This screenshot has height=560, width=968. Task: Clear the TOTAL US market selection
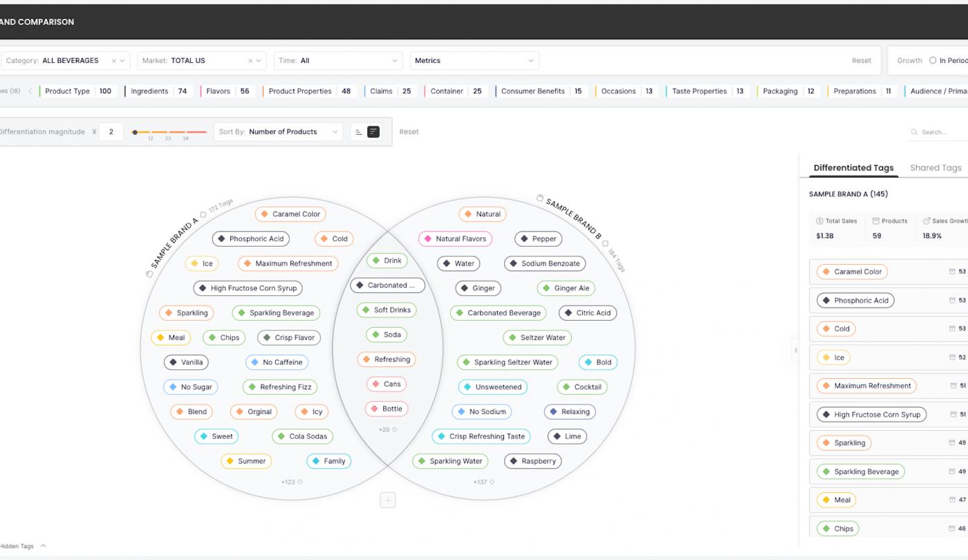[x=250, y=61]
